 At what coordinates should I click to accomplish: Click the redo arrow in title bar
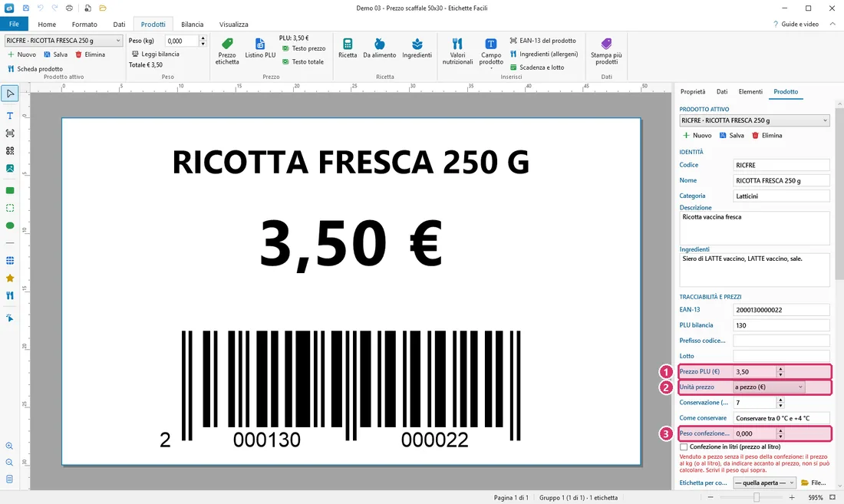tap(55, 8)
